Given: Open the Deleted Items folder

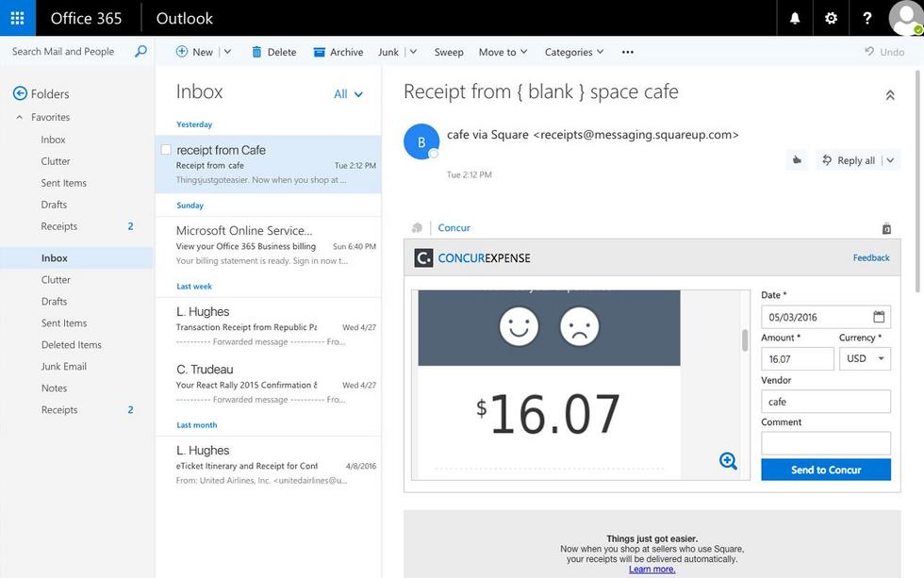Looking at the screenshot, I should [x=72, y=345].
